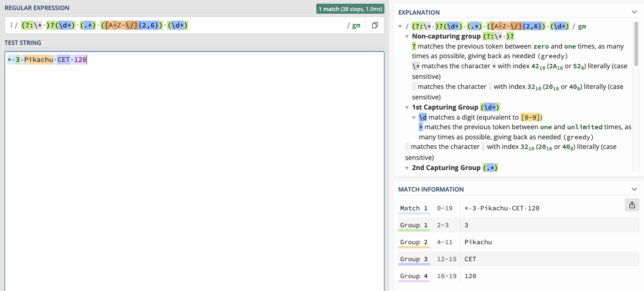Select the Match 1 label
Viewport: 644px width, 291px height.
coord(414,208)
